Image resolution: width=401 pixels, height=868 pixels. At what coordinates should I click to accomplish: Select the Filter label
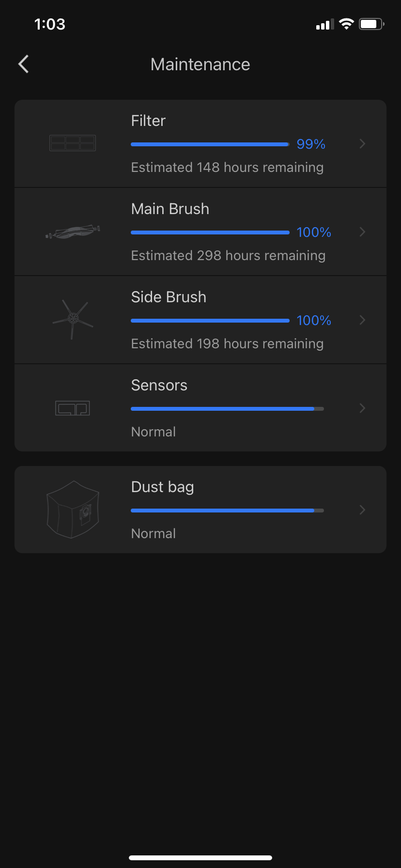pyautogui.click(x=148, y=121)
